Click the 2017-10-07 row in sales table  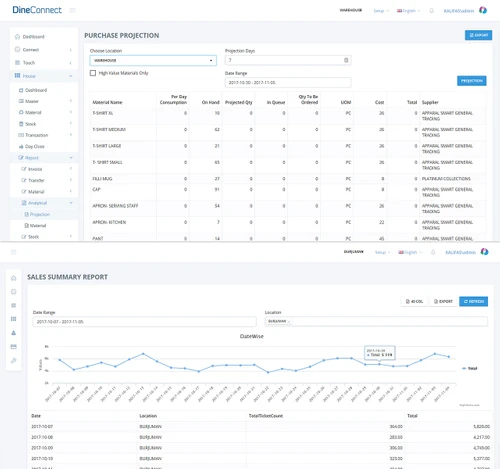tap(260, 426)
